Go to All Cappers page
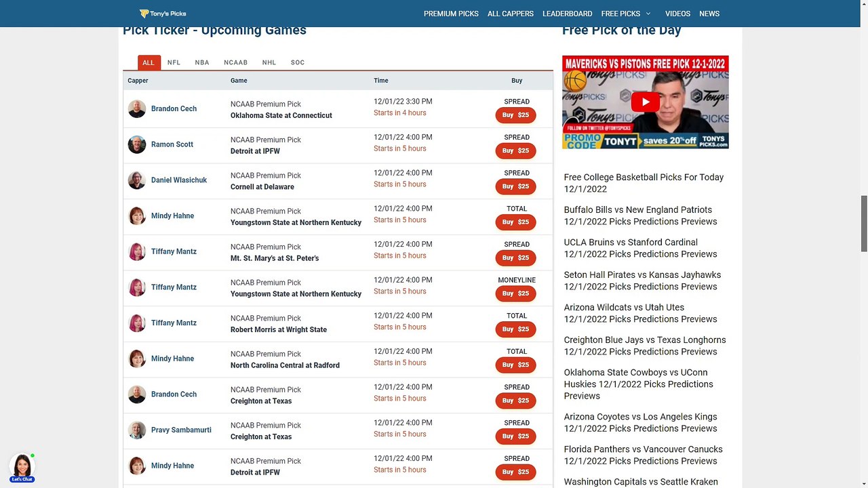 coord(511,14)
